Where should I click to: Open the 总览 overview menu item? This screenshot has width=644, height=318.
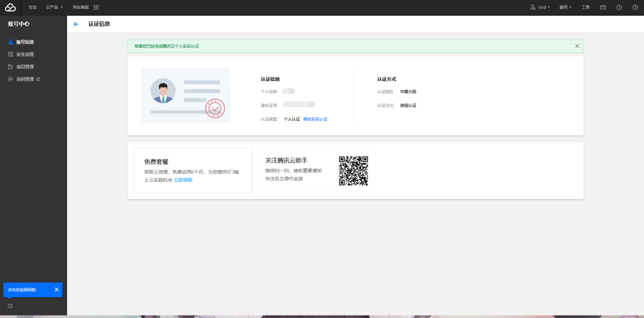click(33, 8)
